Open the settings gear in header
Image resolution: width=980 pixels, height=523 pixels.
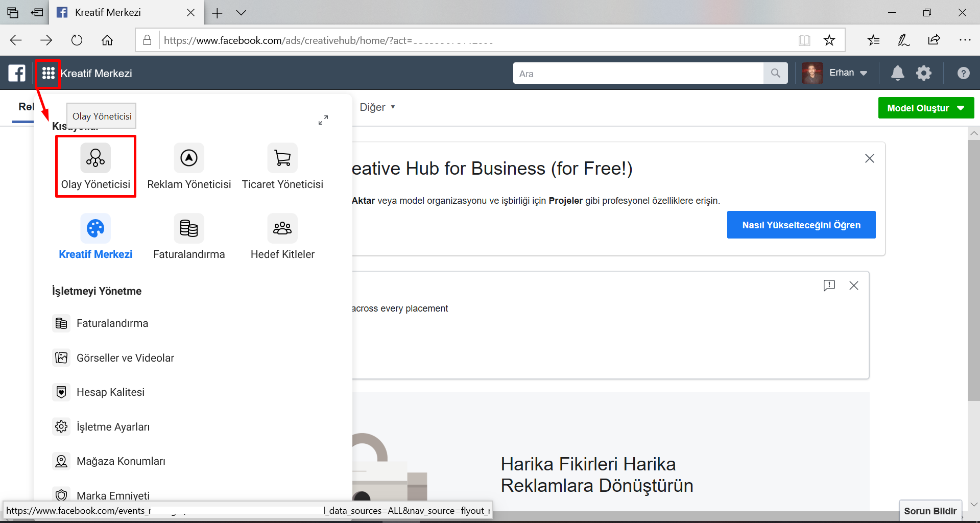point(924,73)
